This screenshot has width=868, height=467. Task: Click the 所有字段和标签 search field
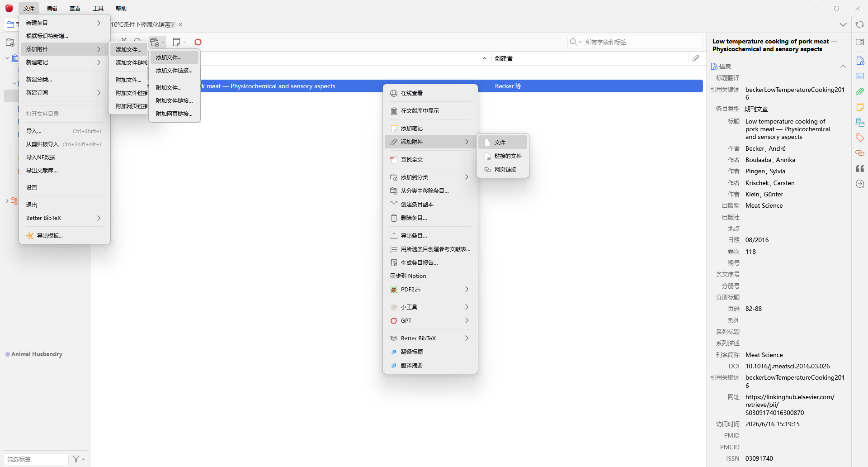pos(635,42)
